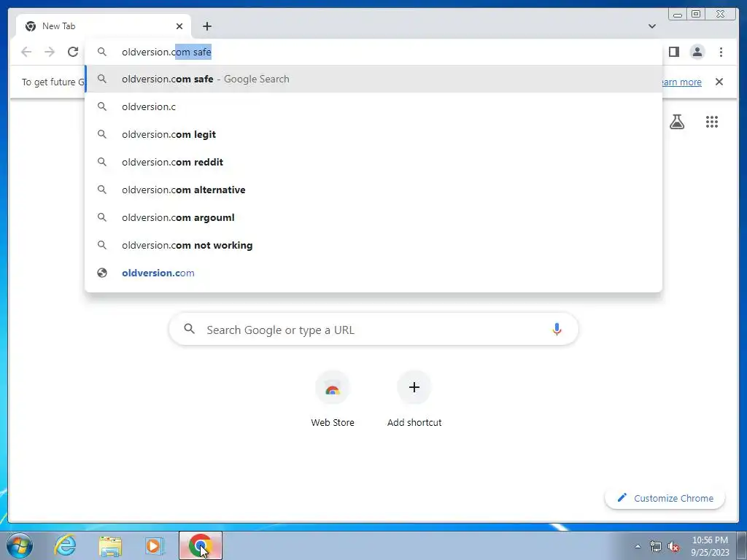Open the Search Labs flask icon
The height and width of the screenshot is (560, 747).
(x=677, y=122)
